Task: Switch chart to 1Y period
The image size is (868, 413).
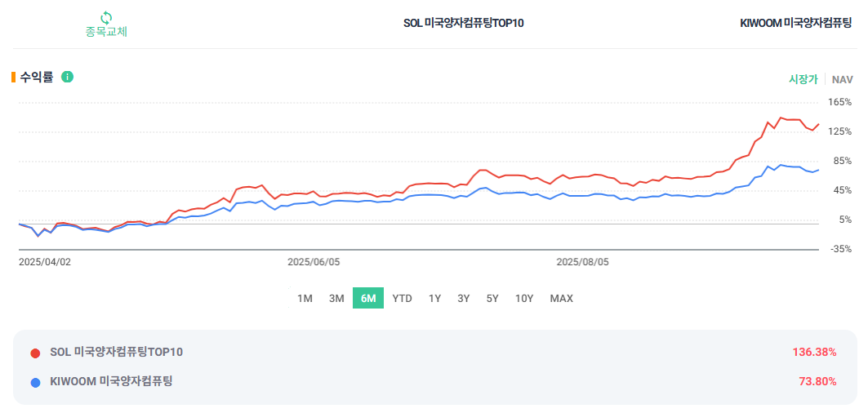Action: 434,299
